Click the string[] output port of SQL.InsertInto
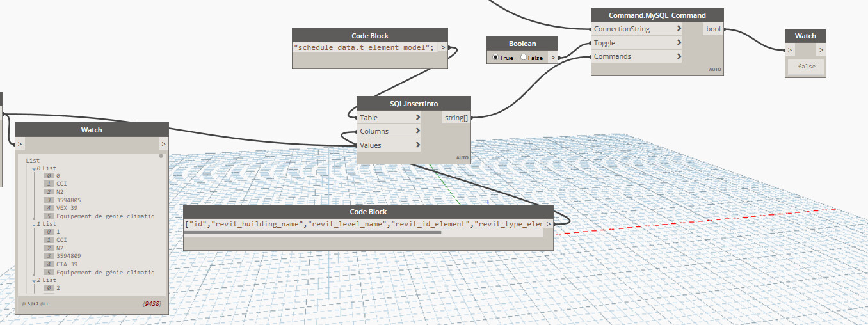 [x=456, y=118]
